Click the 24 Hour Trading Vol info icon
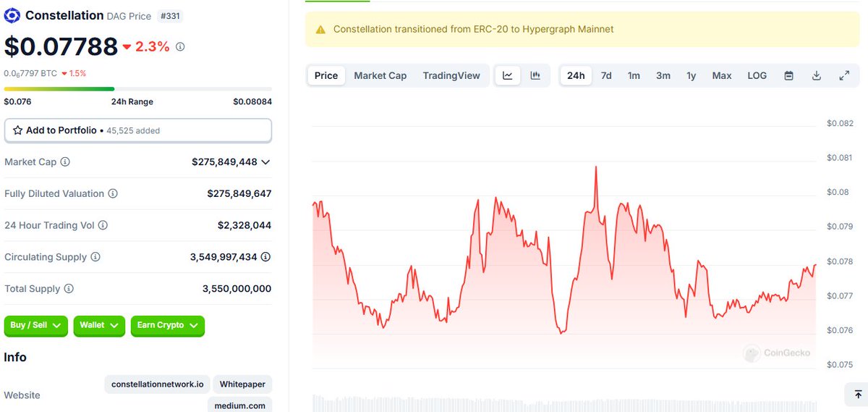 [103, 226]
